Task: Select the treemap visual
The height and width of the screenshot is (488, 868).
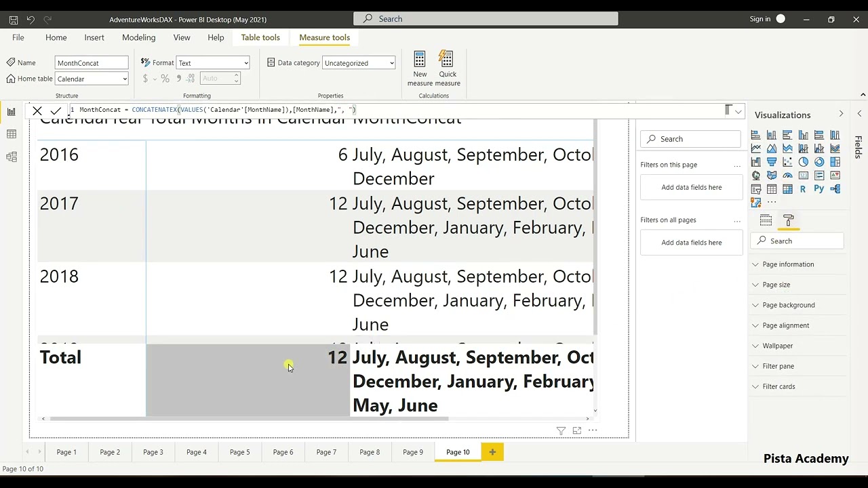Action: coord(835,162)
